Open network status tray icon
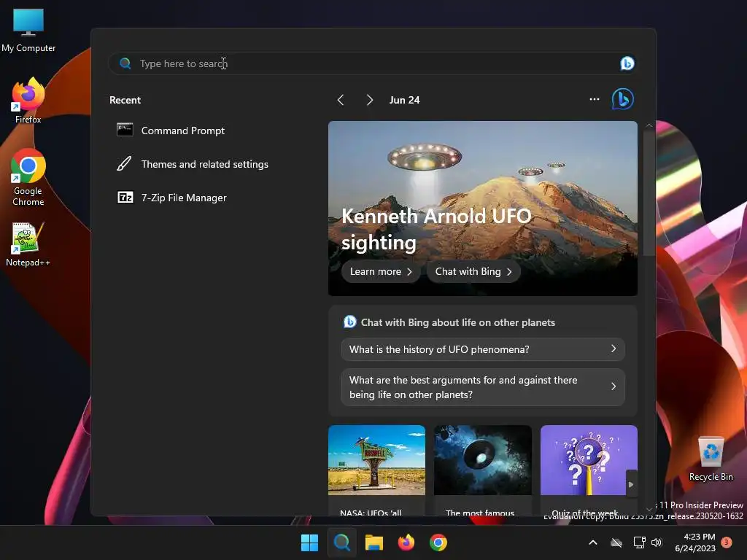Screen dimensions: 747x560 tap(639, 542)
